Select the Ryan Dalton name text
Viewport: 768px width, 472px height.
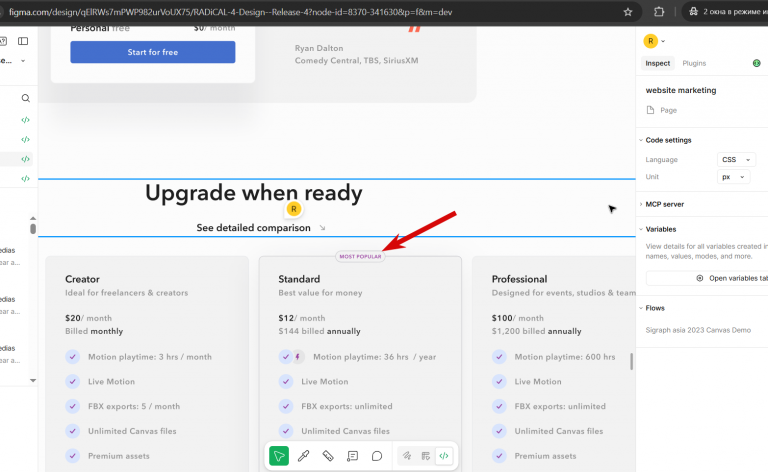point(319,48)
